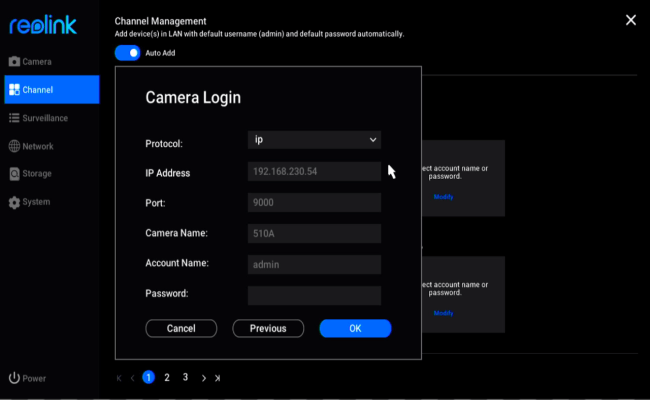Viewport: 650px width, 400px height.
Task: Go to next page arrow
Action: [x=204, y=378]
